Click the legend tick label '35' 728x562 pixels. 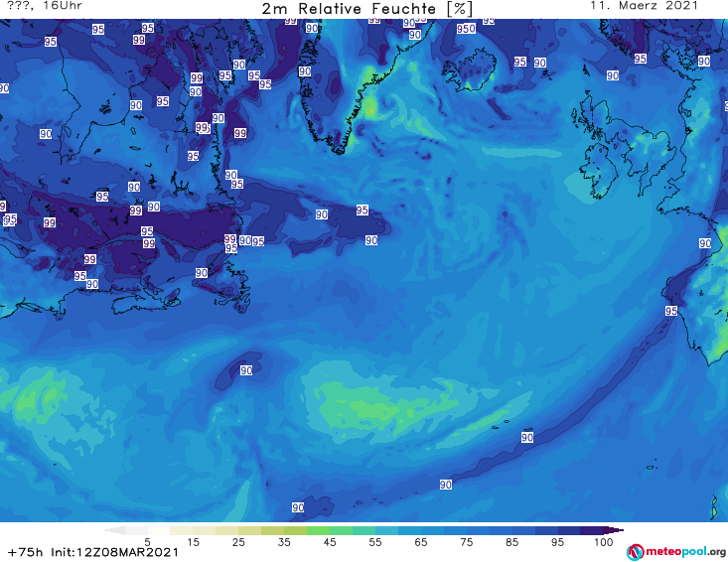284,542
